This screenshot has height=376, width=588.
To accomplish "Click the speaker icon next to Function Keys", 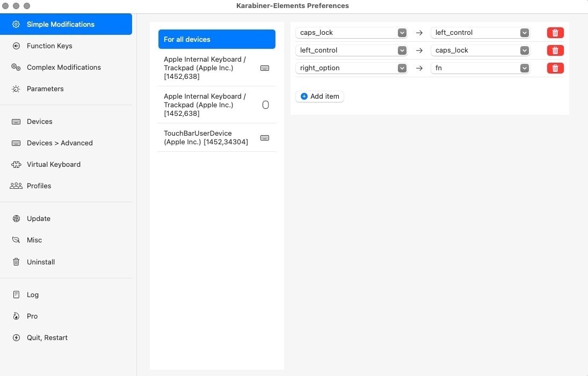I will 16,46.
